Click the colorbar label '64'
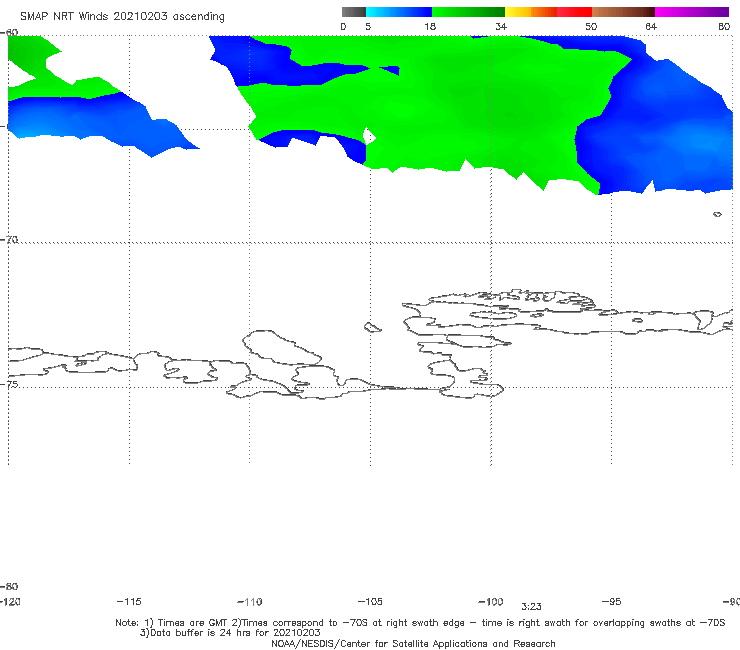Screen dimensions: 740x650 (x=651, y=26)
